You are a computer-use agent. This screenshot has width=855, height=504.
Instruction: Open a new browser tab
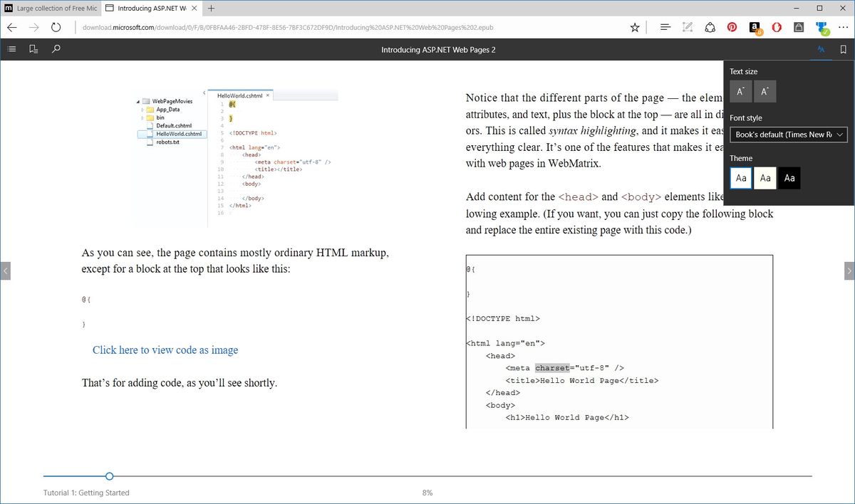pos(212,8)
